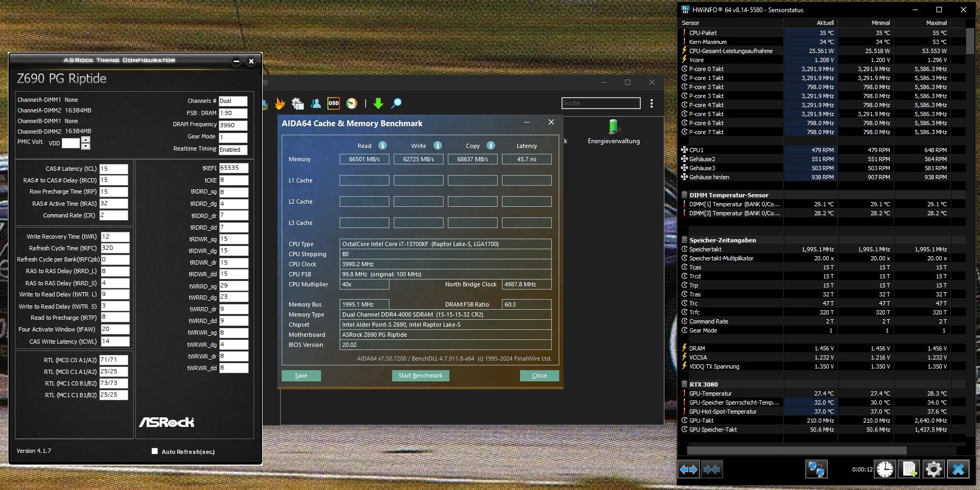The width and height of the screenshot is (980, 490).
Task: Click the Aktuell column header
Action: point(810,23)
